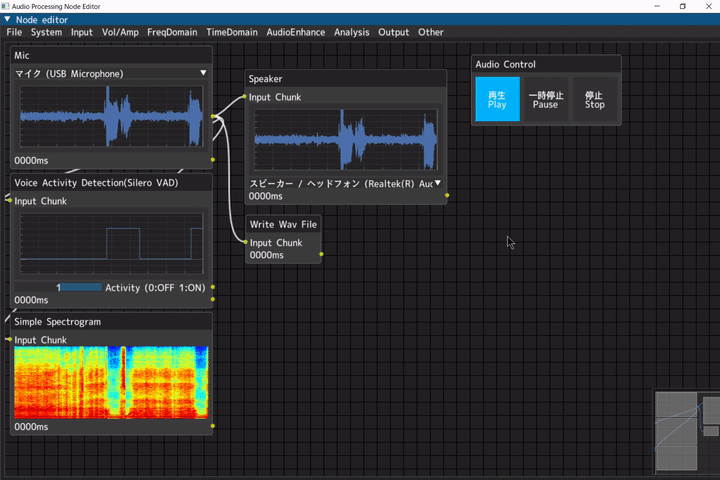Open the AudioEnhance menu
The width and height of the screenshot is (720, 480).
coord(296,32)
